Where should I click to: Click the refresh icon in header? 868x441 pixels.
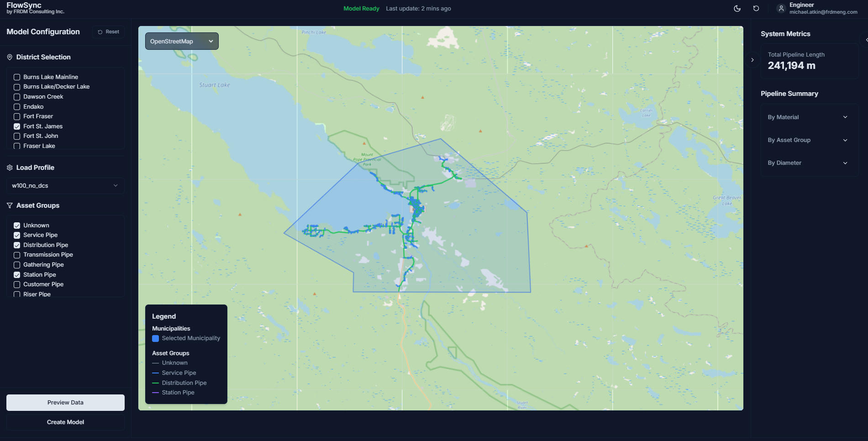pyautogui.click(x=756, y=9)
